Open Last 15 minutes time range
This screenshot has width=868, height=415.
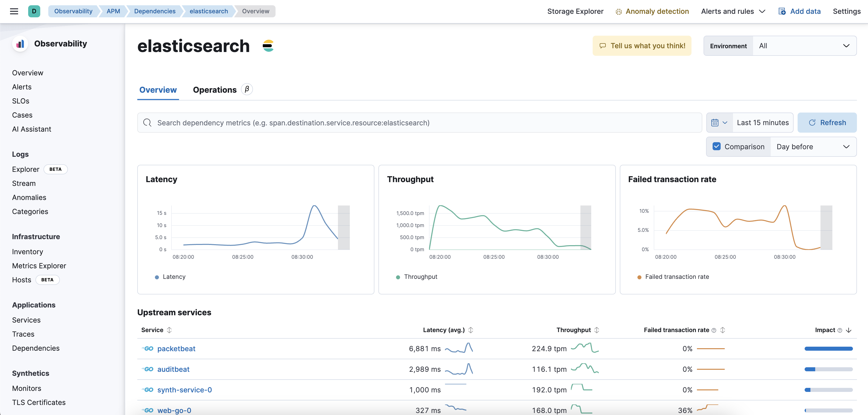(763, 123)
